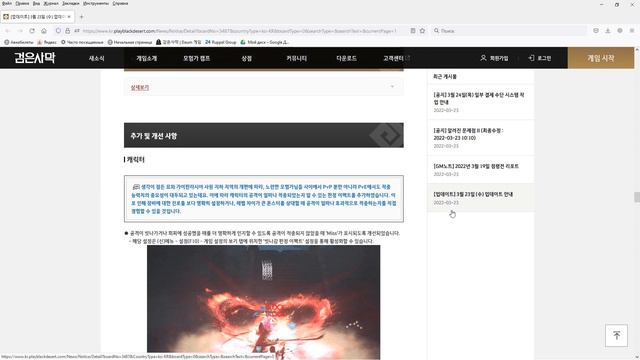Open the Часто посещаемые bookmark folder
The height and width of the screenshot is (360, 640).
(x=82, y=42)
